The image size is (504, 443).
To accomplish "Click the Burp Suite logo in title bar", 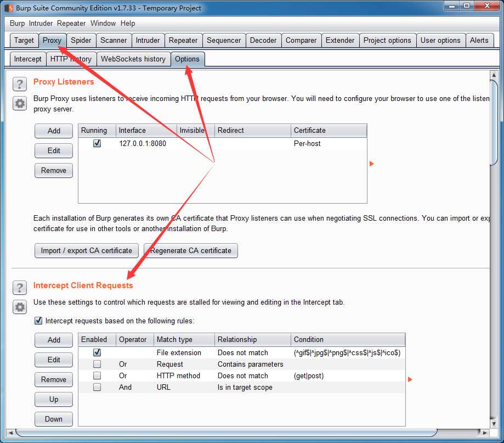I will point(9,8).
